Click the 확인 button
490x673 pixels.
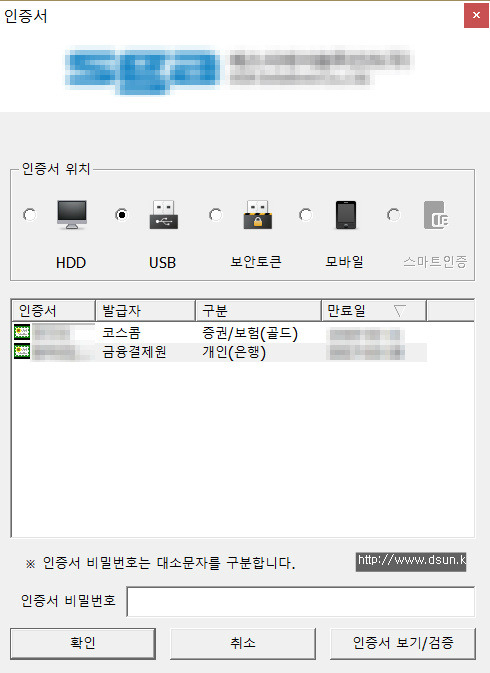click(83, 643)
